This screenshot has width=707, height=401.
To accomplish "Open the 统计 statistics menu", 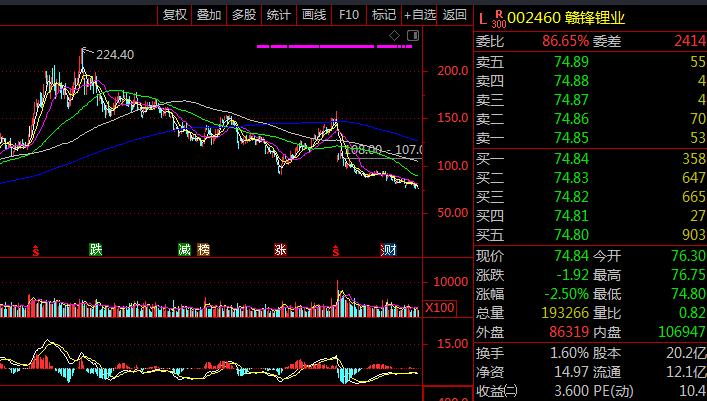I will pos(279,15).
